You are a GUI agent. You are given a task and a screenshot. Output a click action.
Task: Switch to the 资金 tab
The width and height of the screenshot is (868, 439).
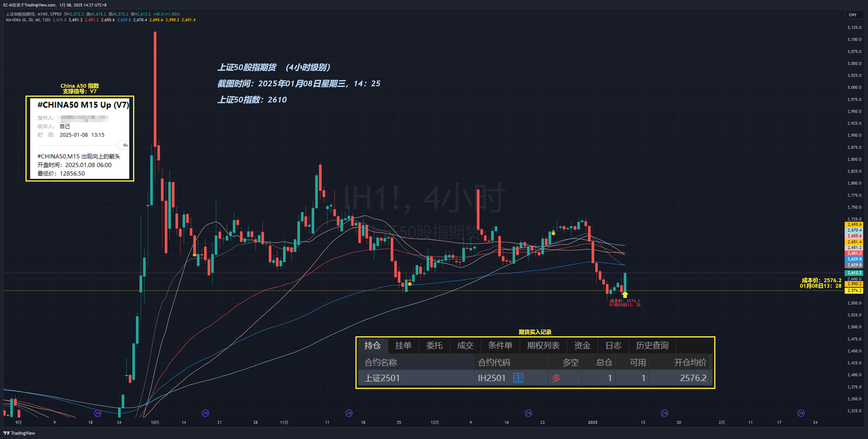click(582, 346)
